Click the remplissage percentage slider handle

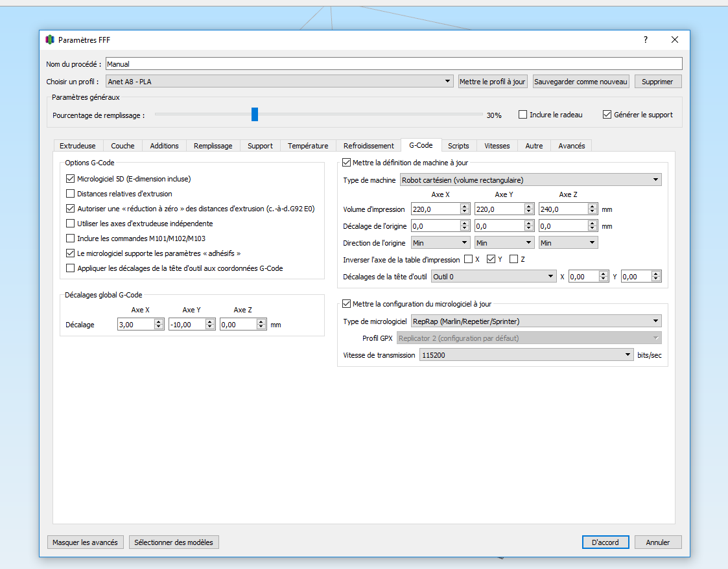[x=254, y=114]
